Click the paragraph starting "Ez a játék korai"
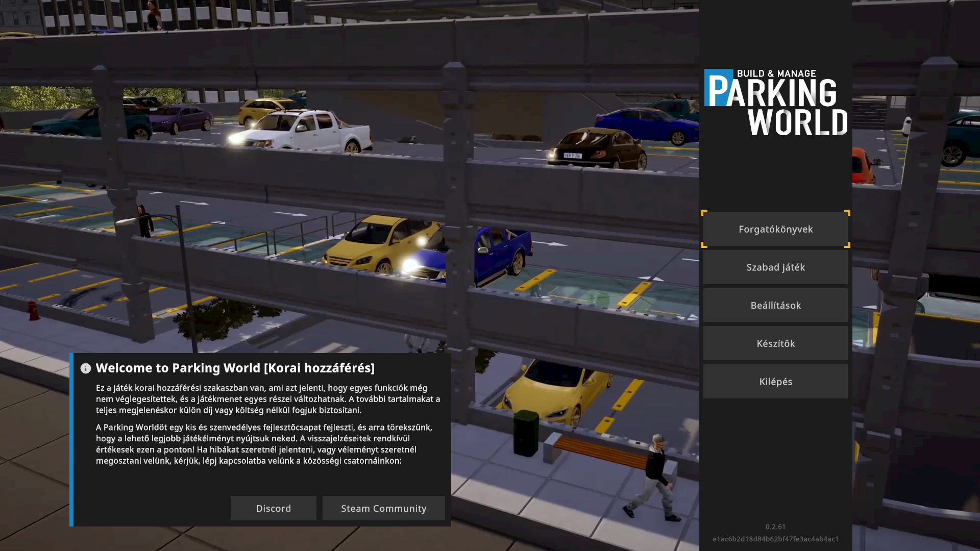The height and width of the screenshot is (551, 980). coord(268,399)
